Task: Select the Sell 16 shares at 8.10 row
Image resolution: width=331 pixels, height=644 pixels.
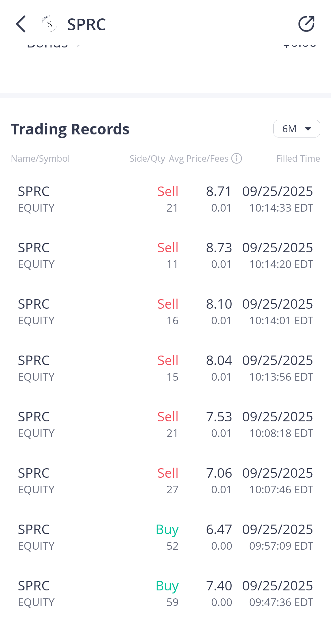Action: coord(165,312)
